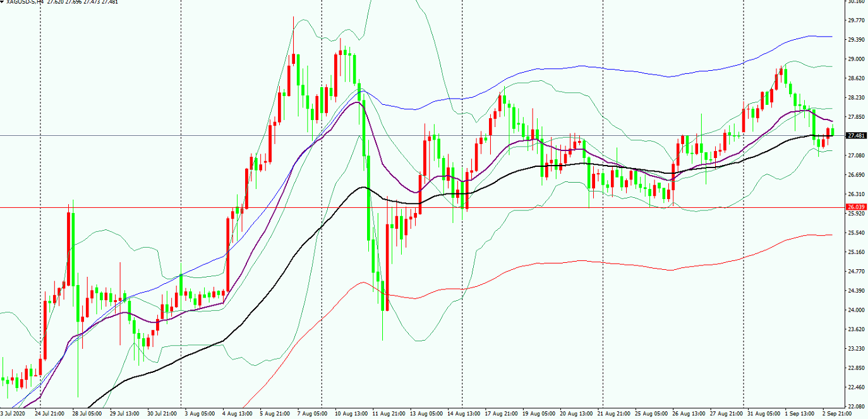The height and width of the screenshot is (419, 868).
Task: Select the red level price tag 26.039
Action: point(856,207)
